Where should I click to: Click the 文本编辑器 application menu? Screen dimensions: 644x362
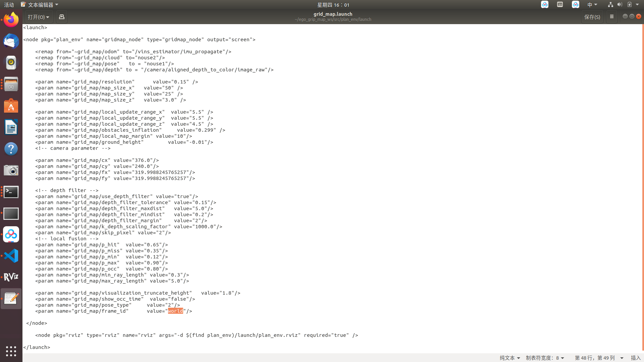click(x=40, y=5)
